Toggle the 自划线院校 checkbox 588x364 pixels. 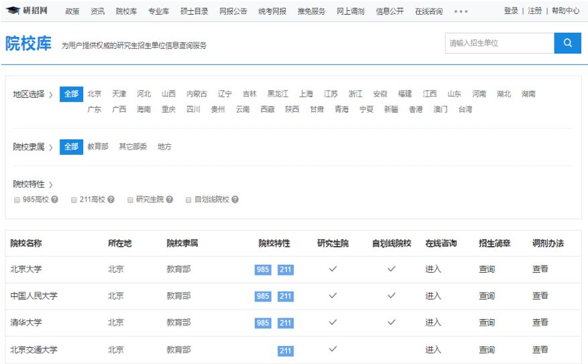click(x=188, y=200)
